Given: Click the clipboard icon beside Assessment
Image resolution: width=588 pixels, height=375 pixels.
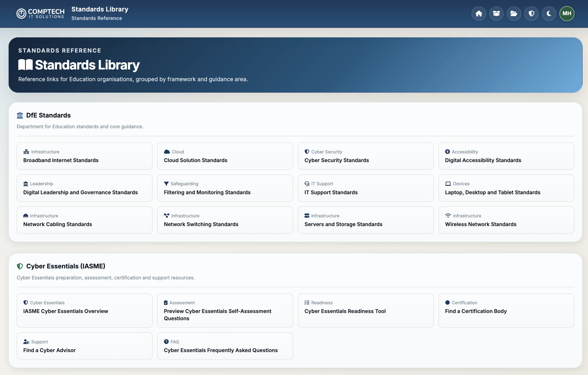Looking at the screenshot, I should (x=166, y=303).
